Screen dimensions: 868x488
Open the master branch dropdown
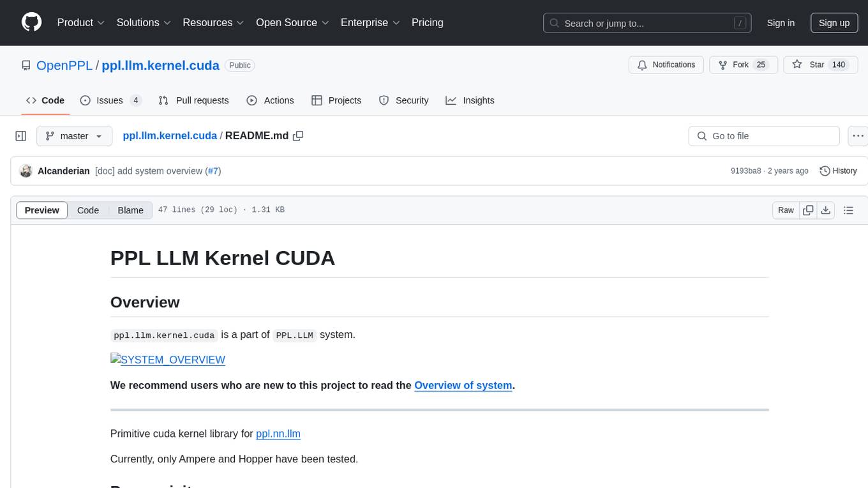coord(74,136)
